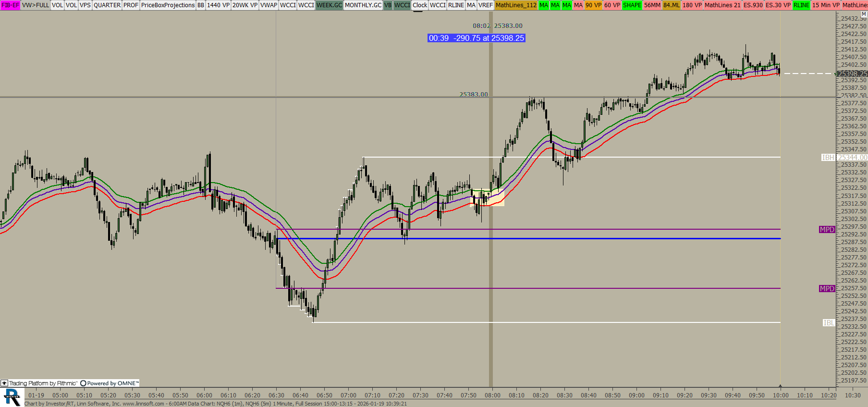Switch to the Clock button

(419, 5)
